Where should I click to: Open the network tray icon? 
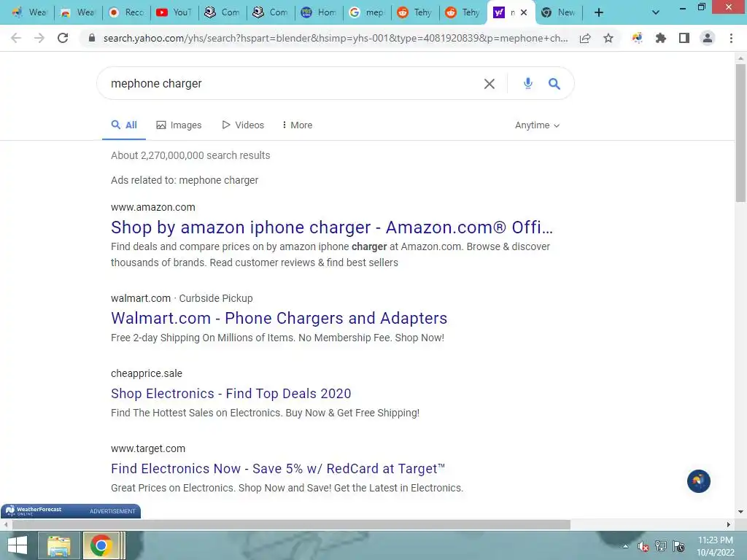coord(661,546)
